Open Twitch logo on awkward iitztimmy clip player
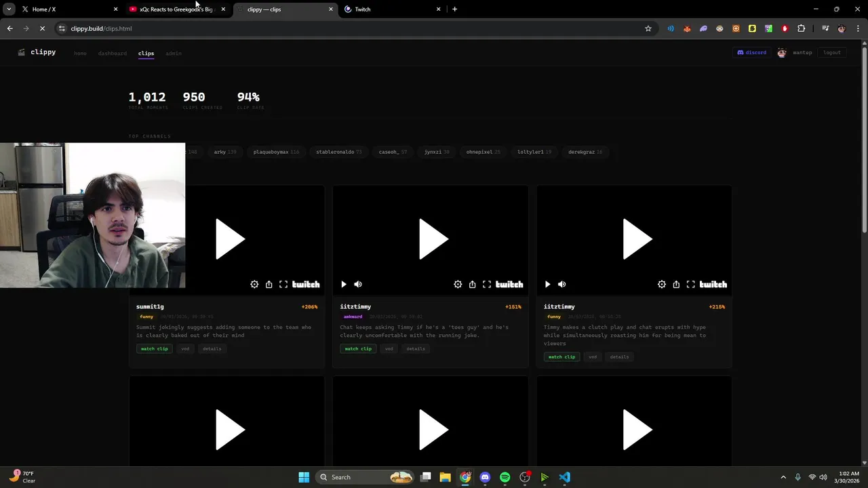This screenshot has width=868, height=488. coord(509,285)
